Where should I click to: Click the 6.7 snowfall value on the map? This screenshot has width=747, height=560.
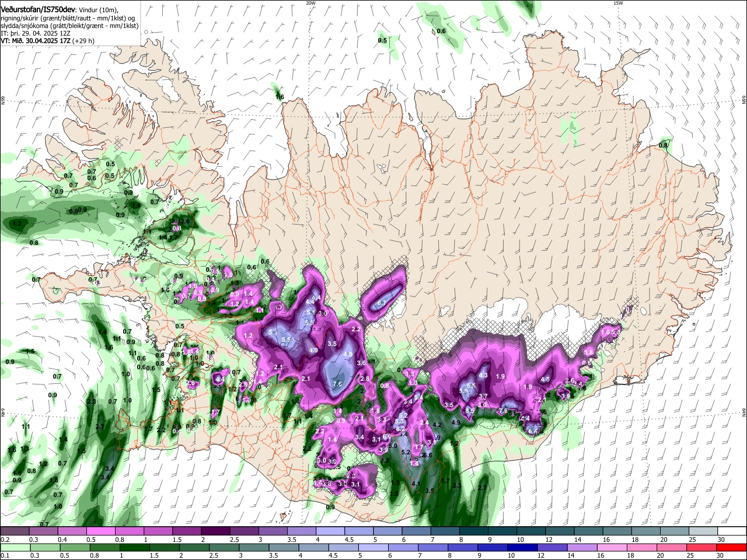click(382, 303)
